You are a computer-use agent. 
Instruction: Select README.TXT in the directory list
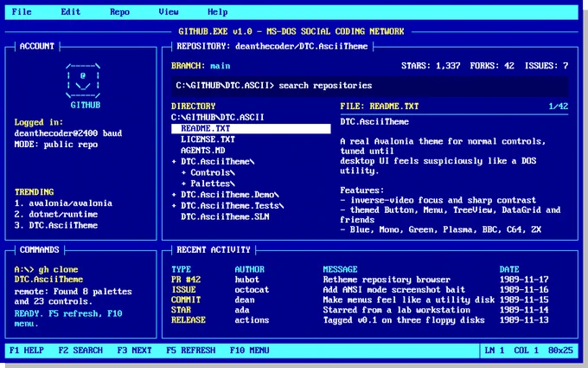coord(251,129)
